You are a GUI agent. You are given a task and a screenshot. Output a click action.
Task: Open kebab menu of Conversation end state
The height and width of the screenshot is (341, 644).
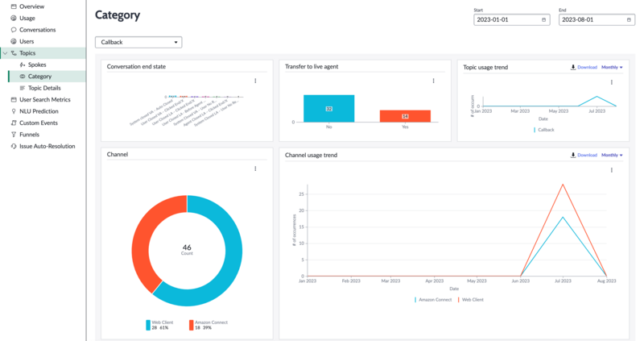[255, 81]
